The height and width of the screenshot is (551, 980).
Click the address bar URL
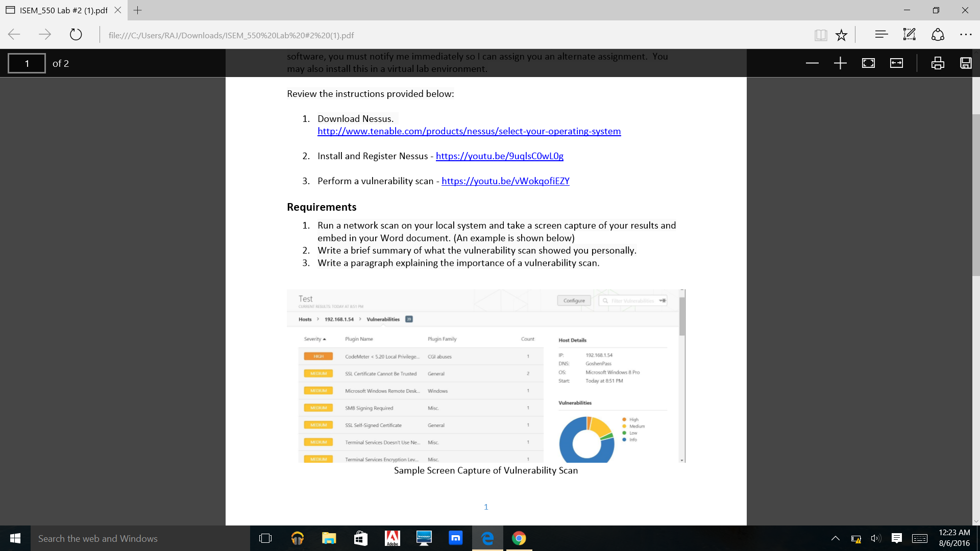[231, 35]
